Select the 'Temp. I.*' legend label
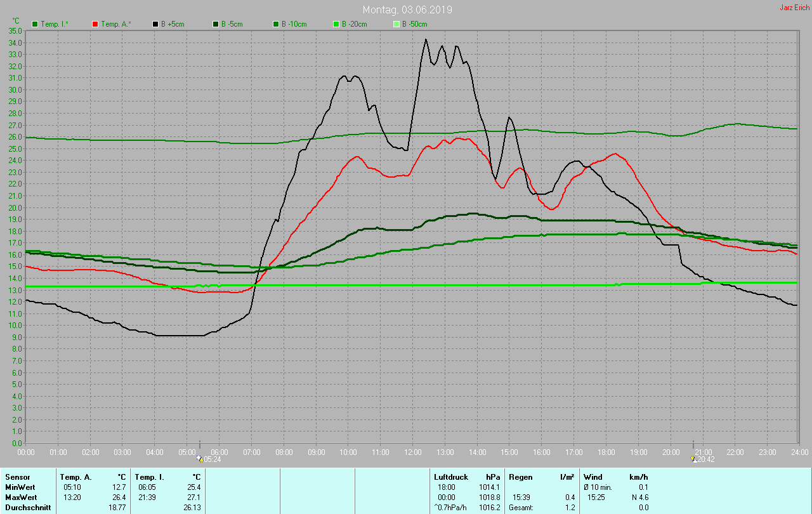This screenshot has width=812, height=514. (55, 24)
